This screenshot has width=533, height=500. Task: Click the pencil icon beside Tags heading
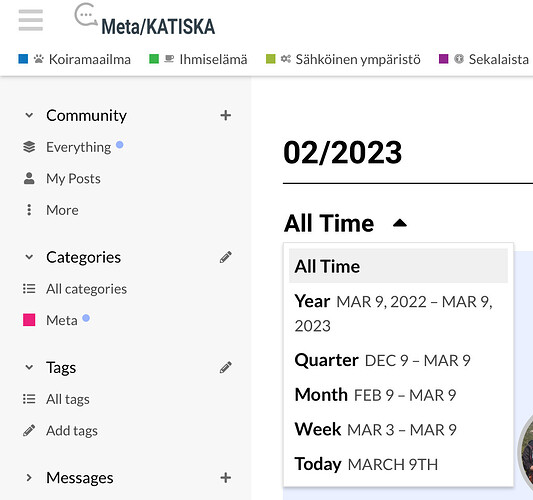click(225, 367)
